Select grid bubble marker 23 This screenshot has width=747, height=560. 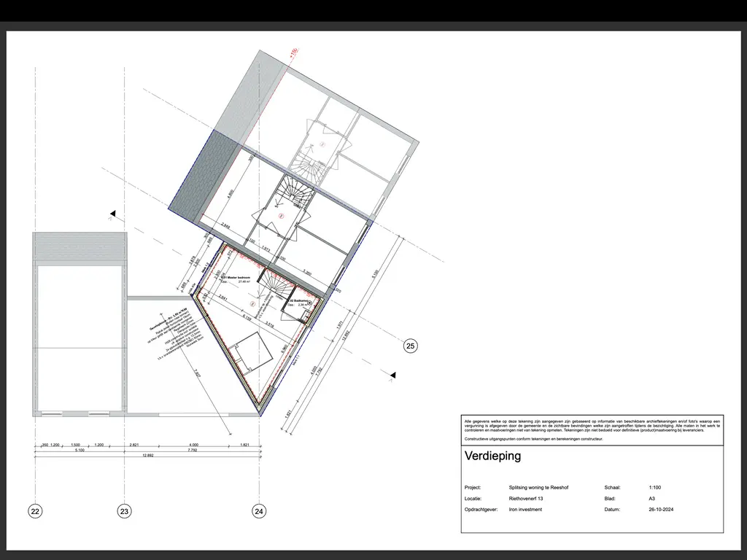click(x=124, y=511)
